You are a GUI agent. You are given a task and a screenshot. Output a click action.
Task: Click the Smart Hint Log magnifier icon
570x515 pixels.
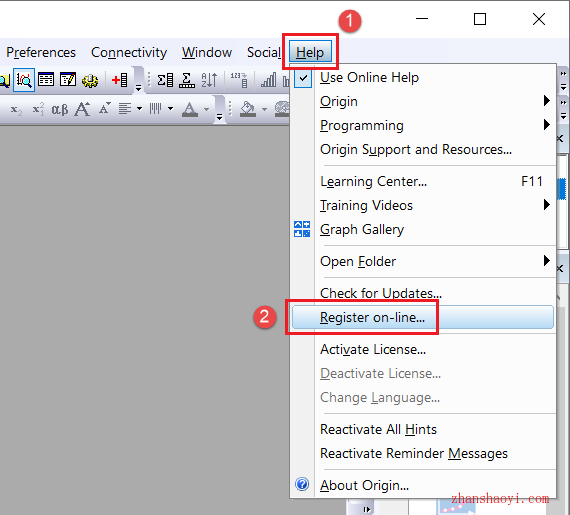tap(24, 80)
